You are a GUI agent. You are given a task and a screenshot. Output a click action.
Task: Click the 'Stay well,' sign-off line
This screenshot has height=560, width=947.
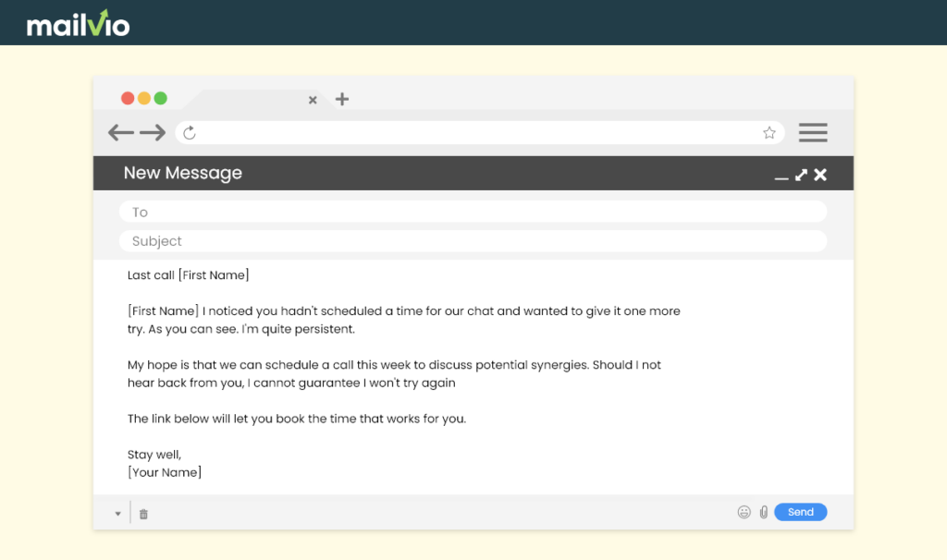(x=154, y=455)
